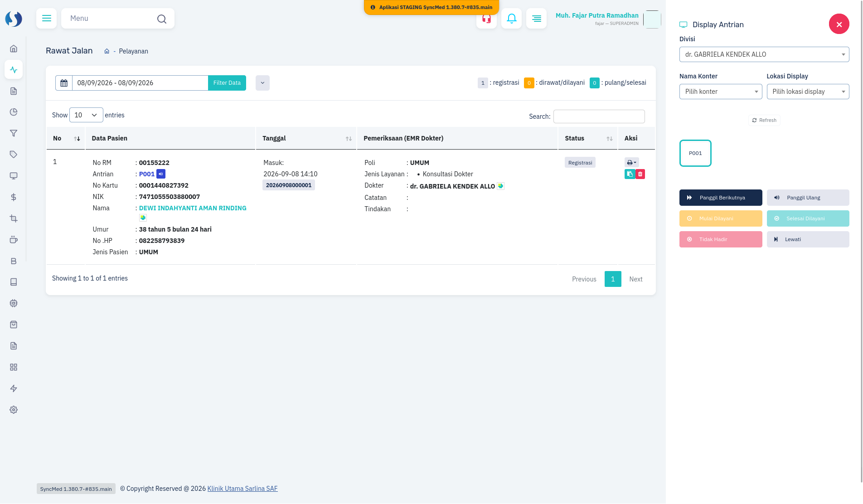Viewport: 863px width, 504px height.
Task: Click Panggil Berikutnya button
Action: tap(721, 198)
